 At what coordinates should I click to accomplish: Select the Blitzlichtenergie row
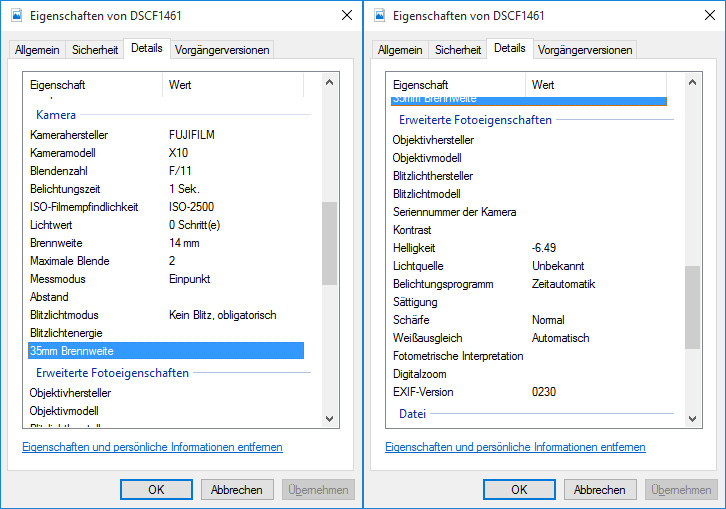[166, 333]
